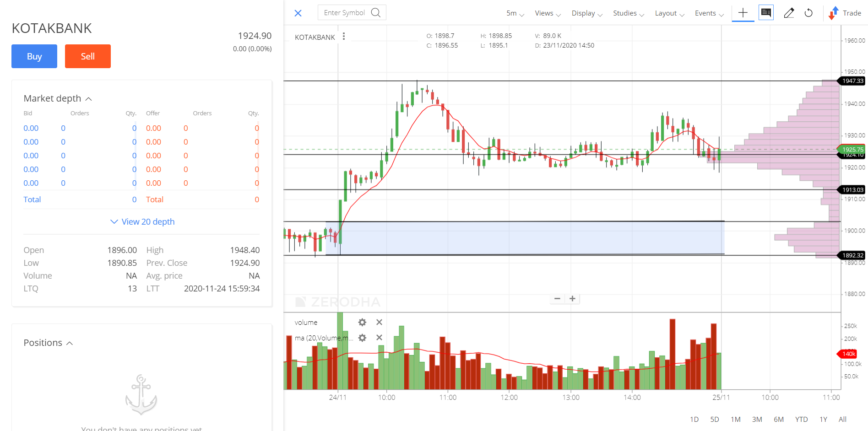Click the orange Sell button
Image resolution: width=868 pixels, height=431 pixels.
coord(88,56)
